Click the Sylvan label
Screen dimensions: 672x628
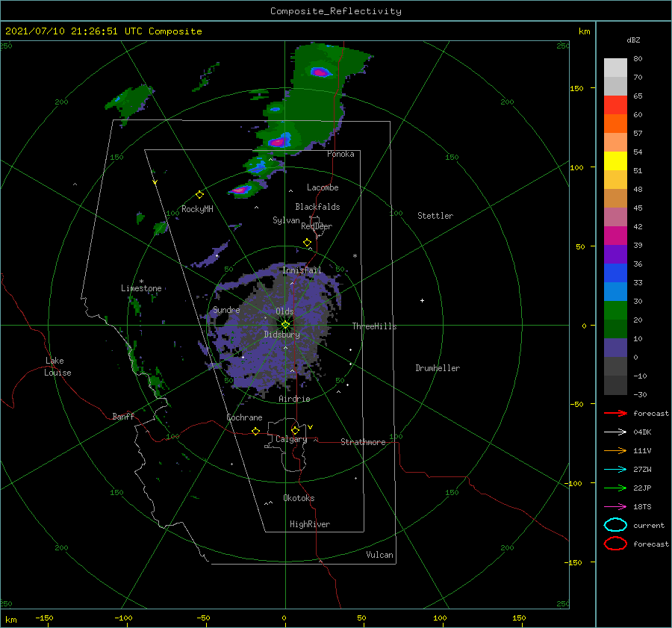pos(286,220)
